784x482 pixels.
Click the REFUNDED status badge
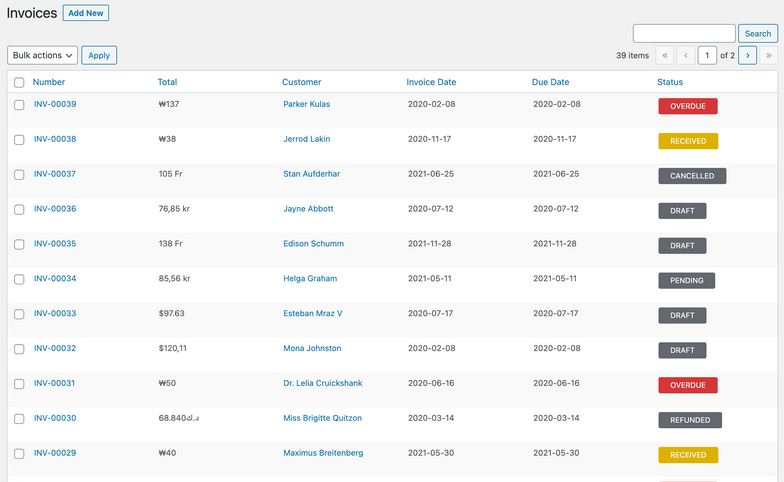tap(690, 420)
